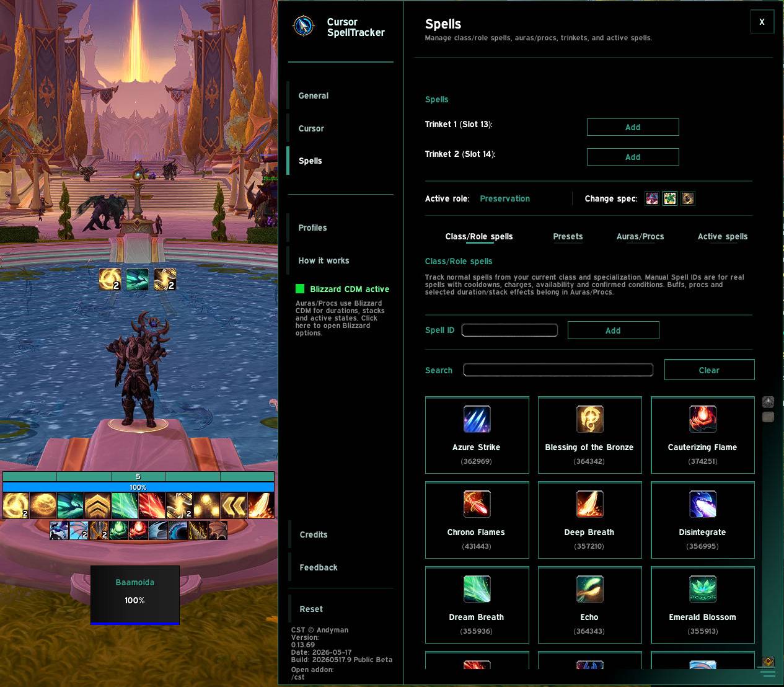Viewport: 784px width, 687px height.
Task: Click the Chrono Flames spell name label
Action: [476, 532]
